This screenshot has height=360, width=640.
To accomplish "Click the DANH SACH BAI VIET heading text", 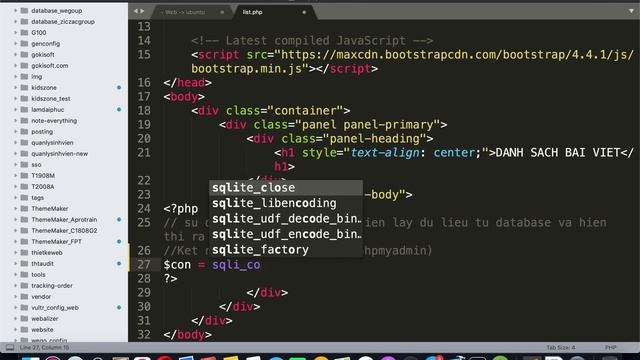I will (558, 153).
